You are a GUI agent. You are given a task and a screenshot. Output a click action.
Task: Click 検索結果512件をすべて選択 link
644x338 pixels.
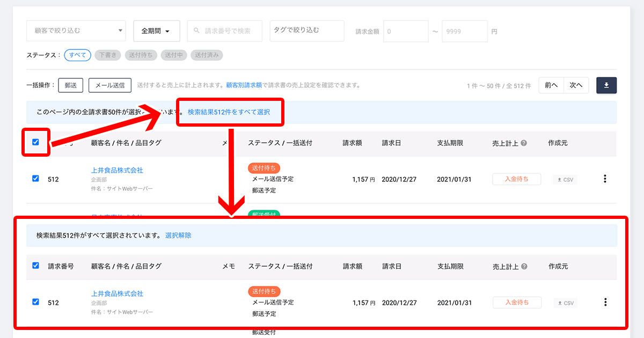(229, 112)
